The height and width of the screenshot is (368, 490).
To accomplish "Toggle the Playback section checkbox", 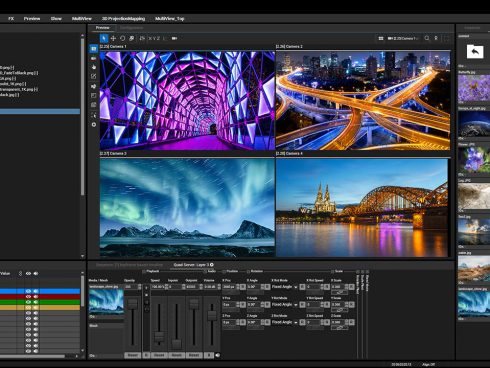I will point(144,272).
